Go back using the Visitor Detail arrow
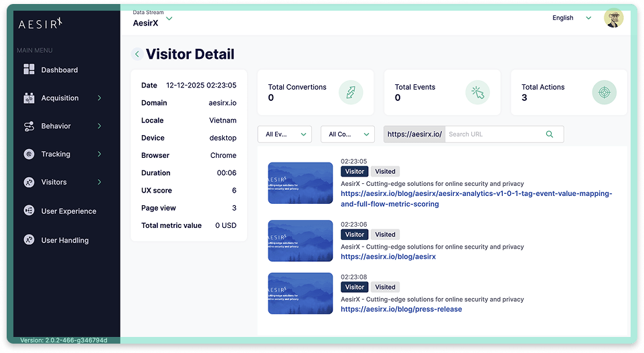This screenshot has width=644, height=353. [x=137, y=53]
